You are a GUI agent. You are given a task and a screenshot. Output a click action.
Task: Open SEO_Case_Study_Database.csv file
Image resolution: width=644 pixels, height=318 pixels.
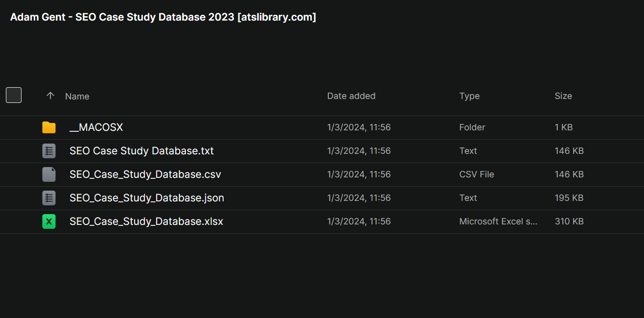(145, 174)
